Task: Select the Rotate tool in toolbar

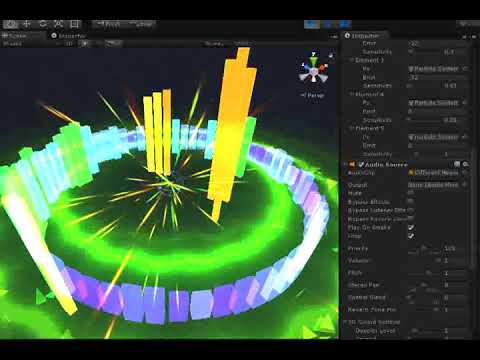Action: (x=43, y=24)
